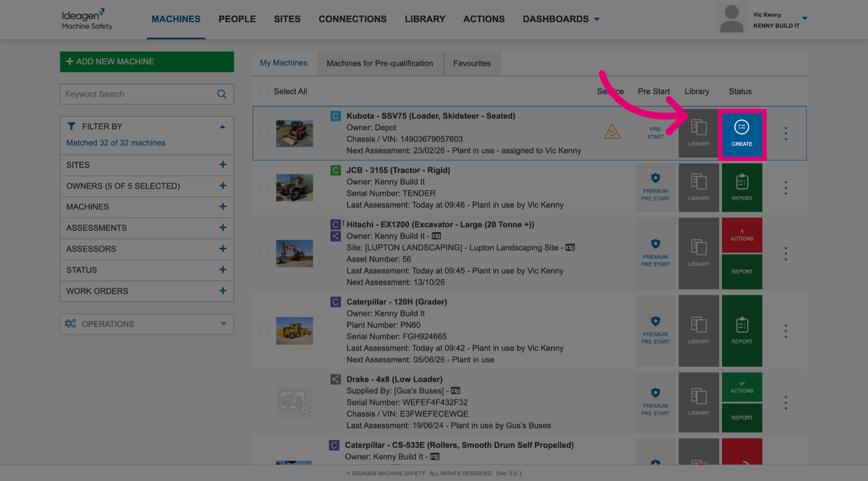The height and width of the screenshot is (481, 868).
Task: View completed Actions for Drake 4x8
Action: pyautogui.click(x=742, y=387)
